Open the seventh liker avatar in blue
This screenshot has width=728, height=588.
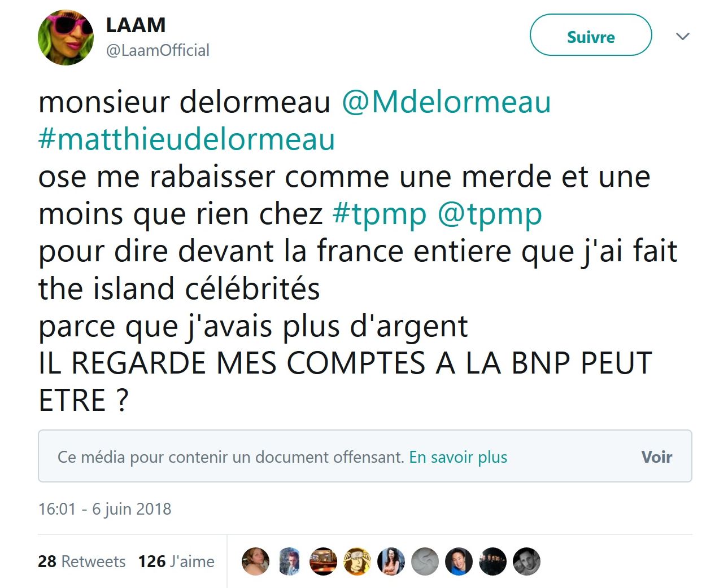click(x=459, y=561)
